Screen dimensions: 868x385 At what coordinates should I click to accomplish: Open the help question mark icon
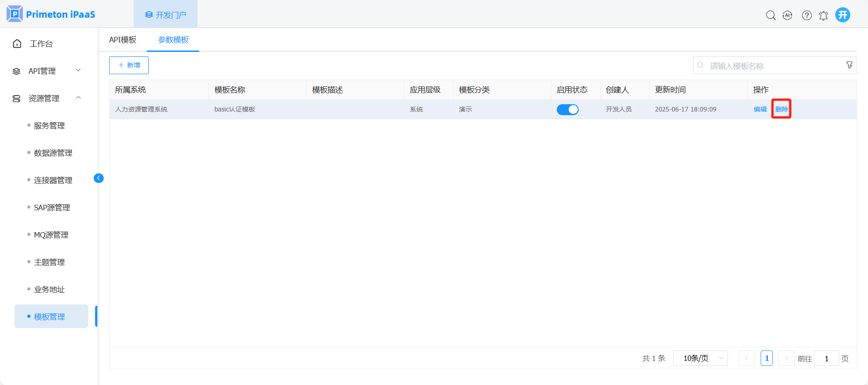(x=807, y=15)
